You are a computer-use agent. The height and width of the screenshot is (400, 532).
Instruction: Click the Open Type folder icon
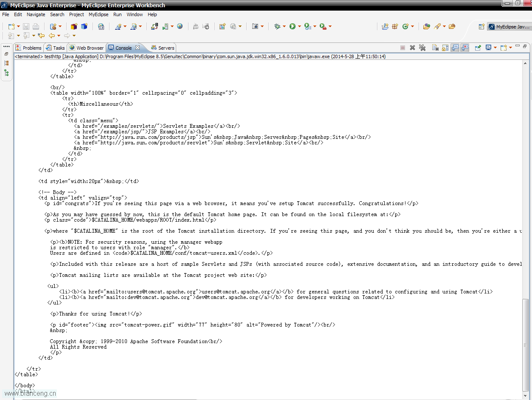(x=427, y=26)
